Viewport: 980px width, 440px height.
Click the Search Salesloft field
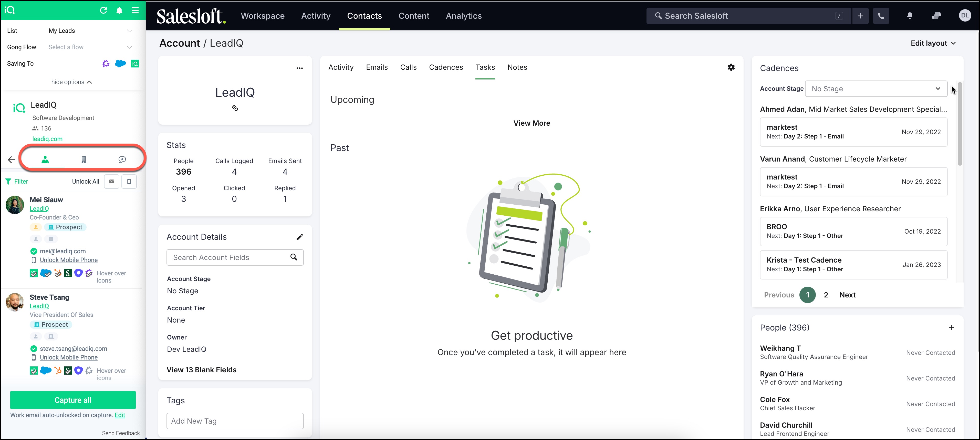(x=748, y=16)
